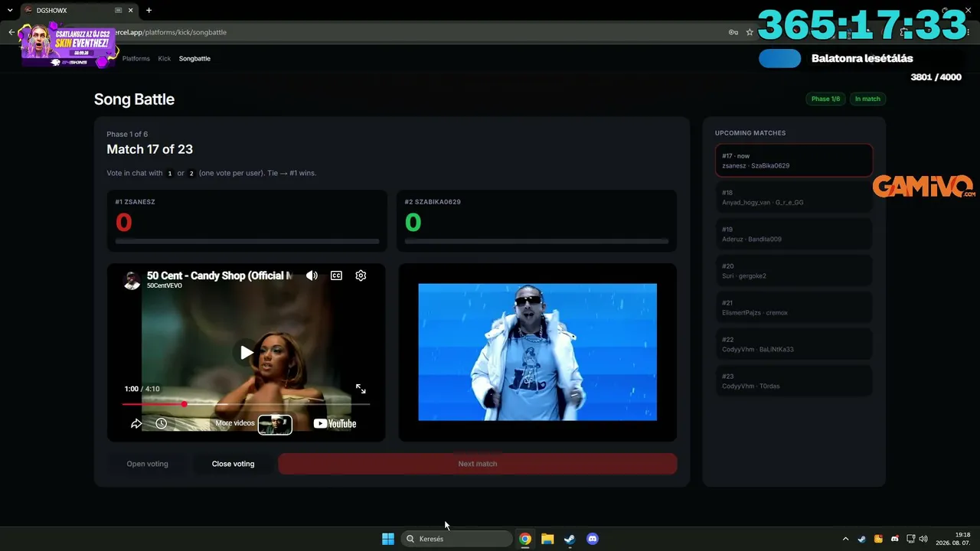
Task: Mute the YouTube player volume
Action: 312,275
